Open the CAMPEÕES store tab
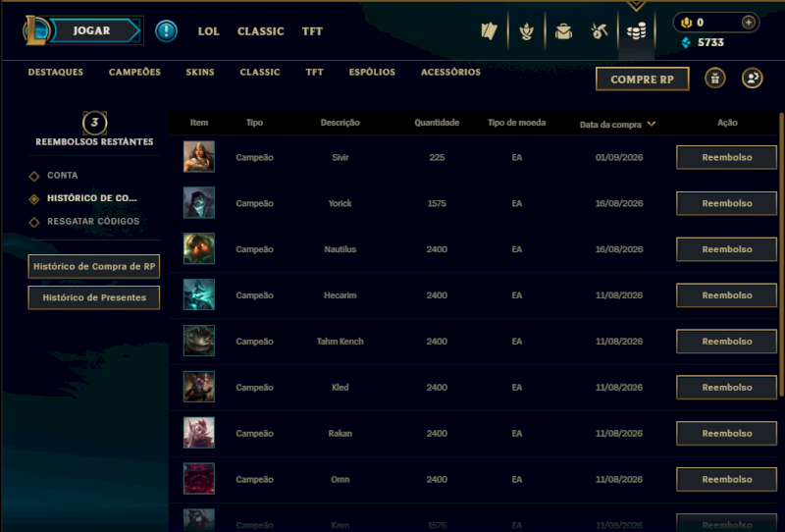The width and height of the screenshot is (785, 532). (x=134, y=72)
